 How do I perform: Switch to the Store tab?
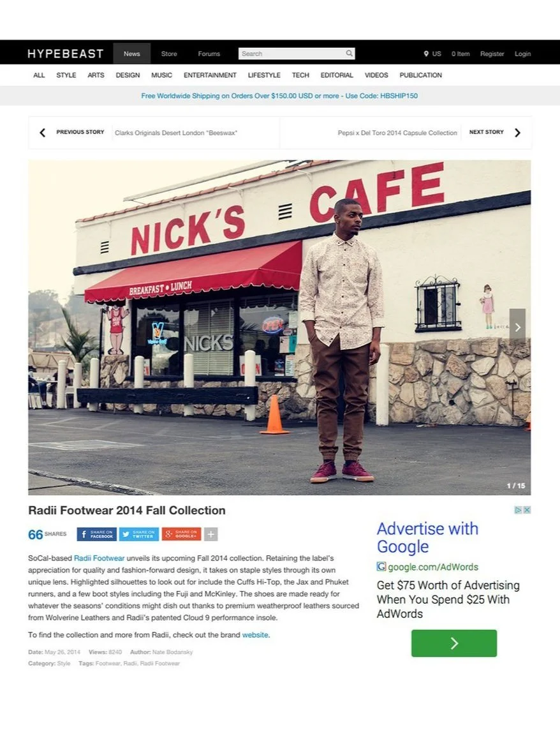[169, 54]
